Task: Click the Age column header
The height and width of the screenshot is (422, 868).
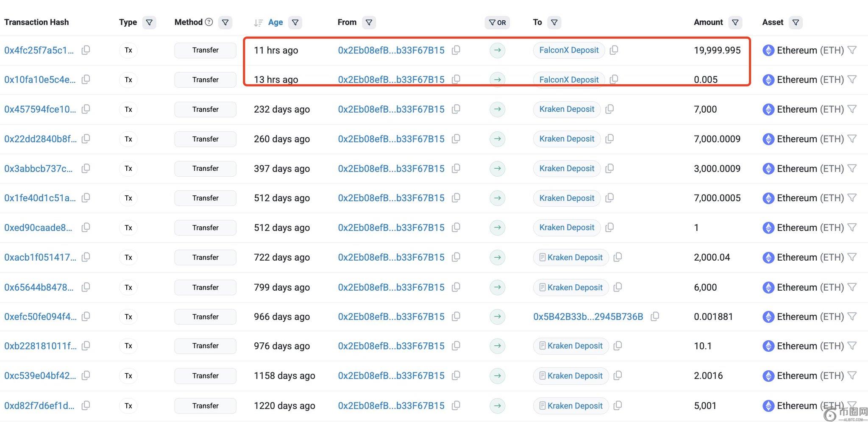Action: tap(275, 22)
